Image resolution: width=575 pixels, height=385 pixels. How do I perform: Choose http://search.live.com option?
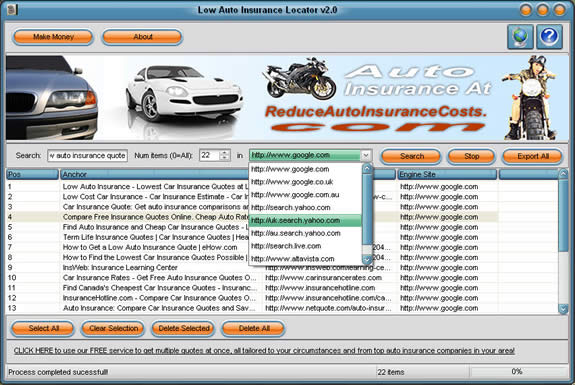coord(305,246)
